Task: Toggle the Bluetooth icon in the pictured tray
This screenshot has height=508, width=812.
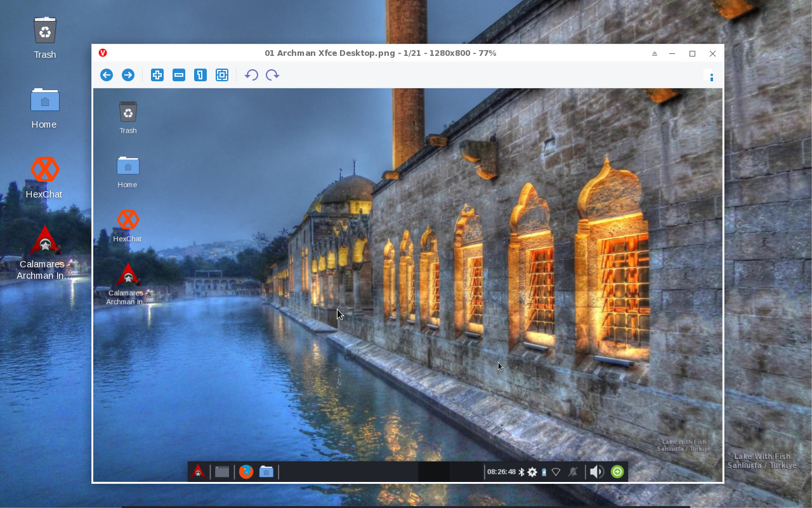Action: (x=521, y=472)
